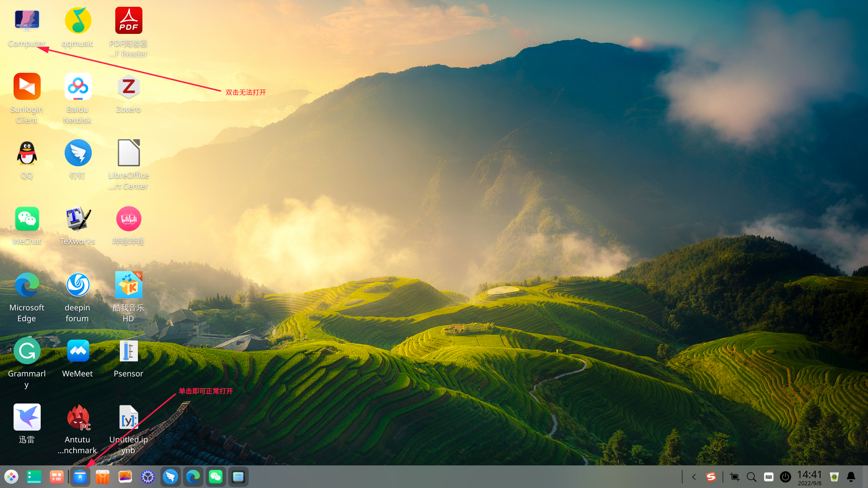Open the App Store in the dock

point(102,476)
